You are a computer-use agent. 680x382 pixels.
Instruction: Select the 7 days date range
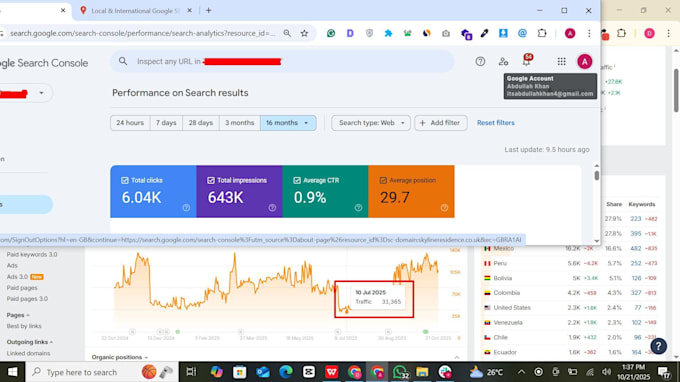coord(166,123)
